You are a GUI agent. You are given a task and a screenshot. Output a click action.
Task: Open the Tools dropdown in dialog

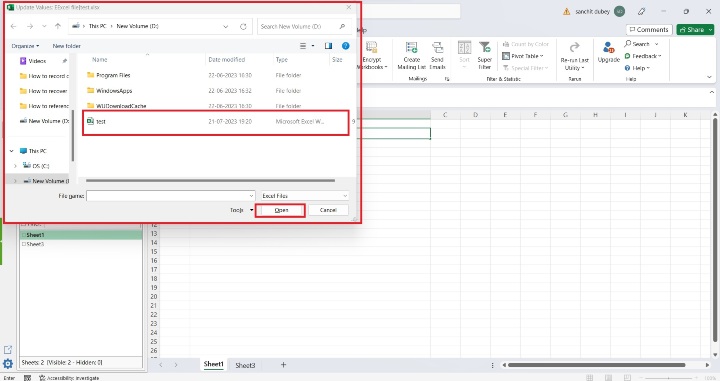(242, 210)
